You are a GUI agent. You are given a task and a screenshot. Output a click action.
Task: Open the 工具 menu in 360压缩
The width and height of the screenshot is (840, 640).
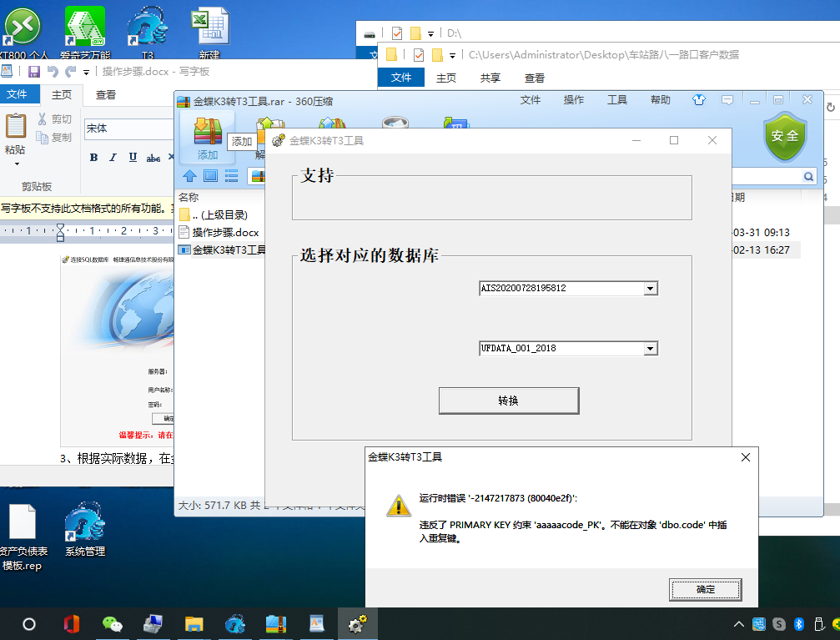[x=617, y=99]
